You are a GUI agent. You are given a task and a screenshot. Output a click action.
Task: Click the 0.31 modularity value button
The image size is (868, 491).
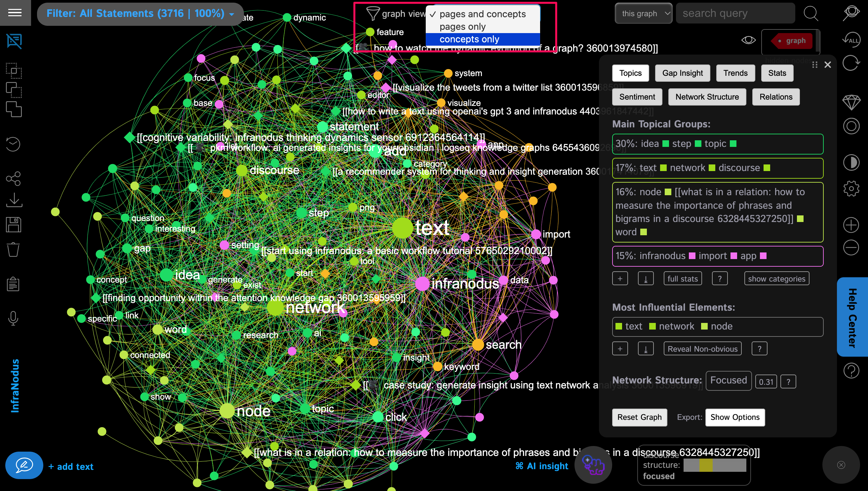tap(766, 382)
